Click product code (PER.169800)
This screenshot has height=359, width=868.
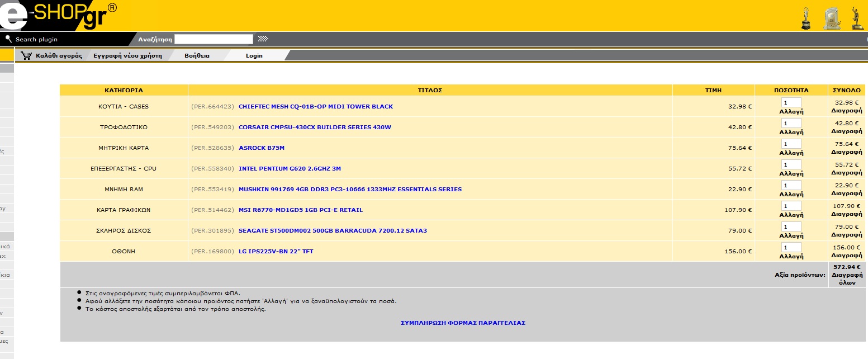pyautogui.click(x=212, y=251)
